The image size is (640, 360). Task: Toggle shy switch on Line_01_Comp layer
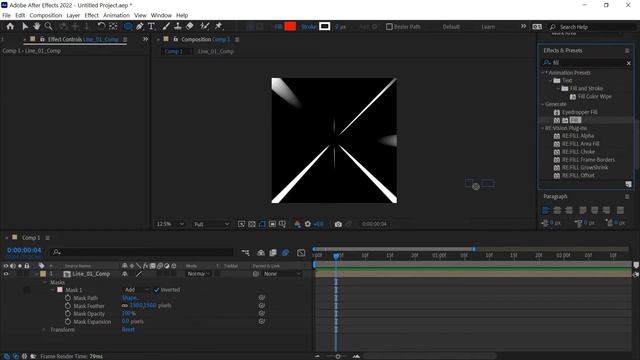pos(125,274)
